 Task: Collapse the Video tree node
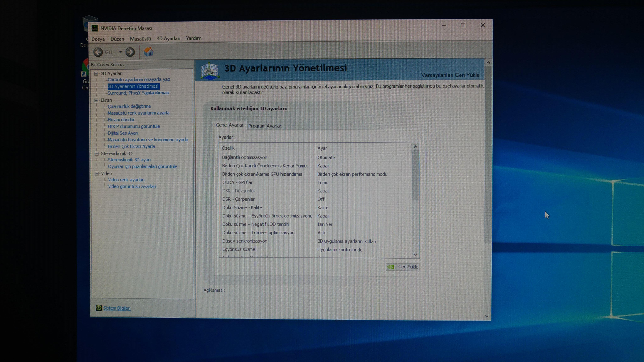pos(97,174)
